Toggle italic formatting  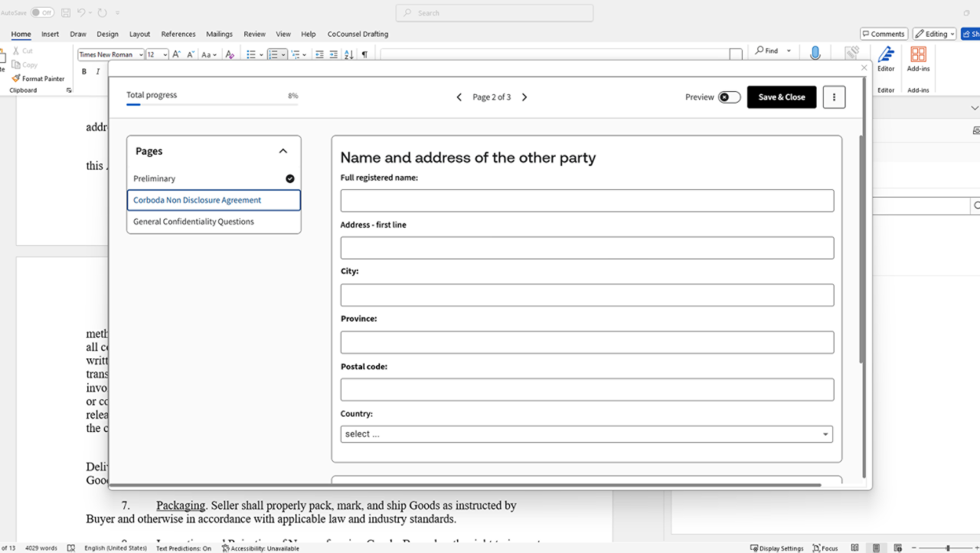click(x=98, y=71)
